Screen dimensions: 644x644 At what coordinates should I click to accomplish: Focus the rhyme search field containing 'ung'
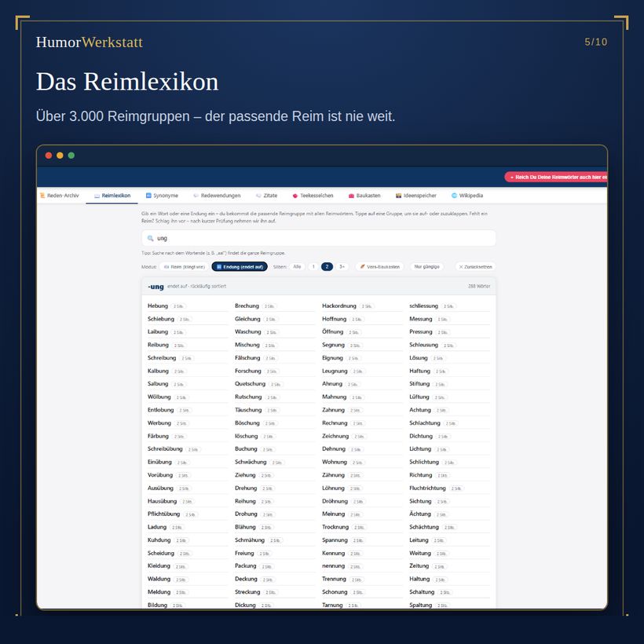[x=318, y=238]
